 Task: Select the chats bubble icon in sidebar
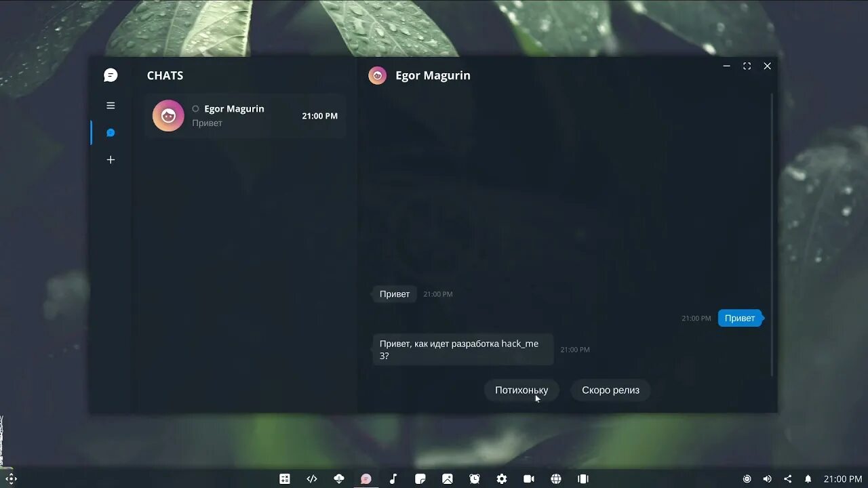(x=111, y=133)
